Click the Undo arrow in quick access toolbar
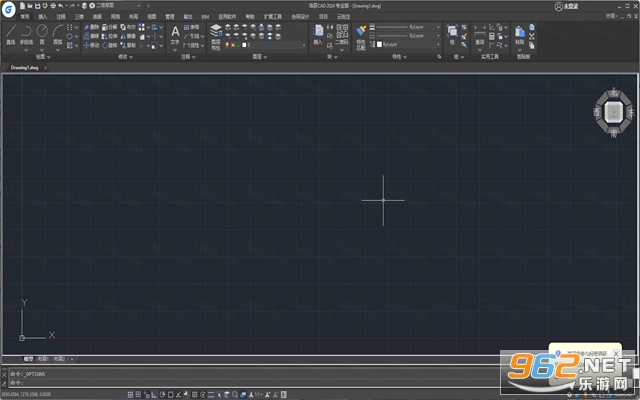 (x=61, y=6)
